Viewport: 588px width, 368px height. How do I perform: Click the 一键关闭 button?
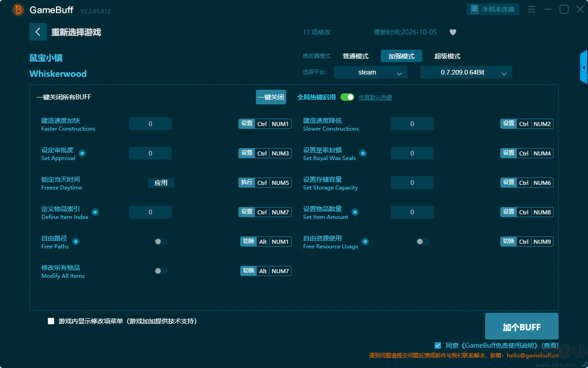click(x=271, y=97)
